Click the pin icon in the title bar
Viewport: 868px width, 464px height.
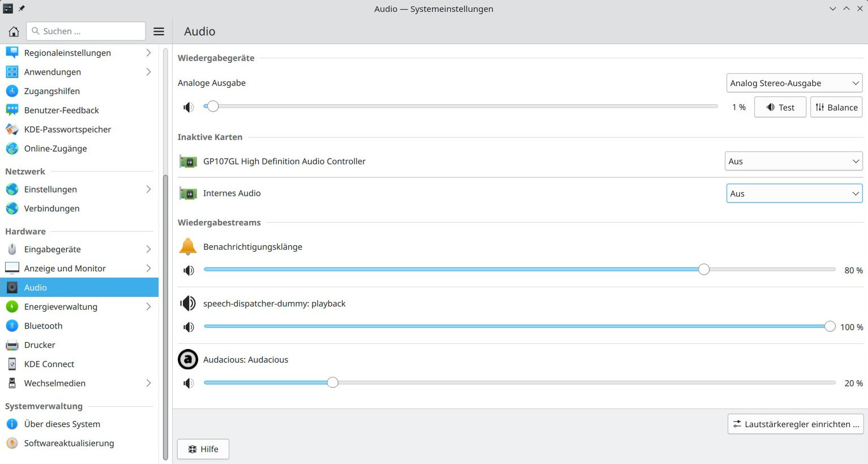pos(22,8)
